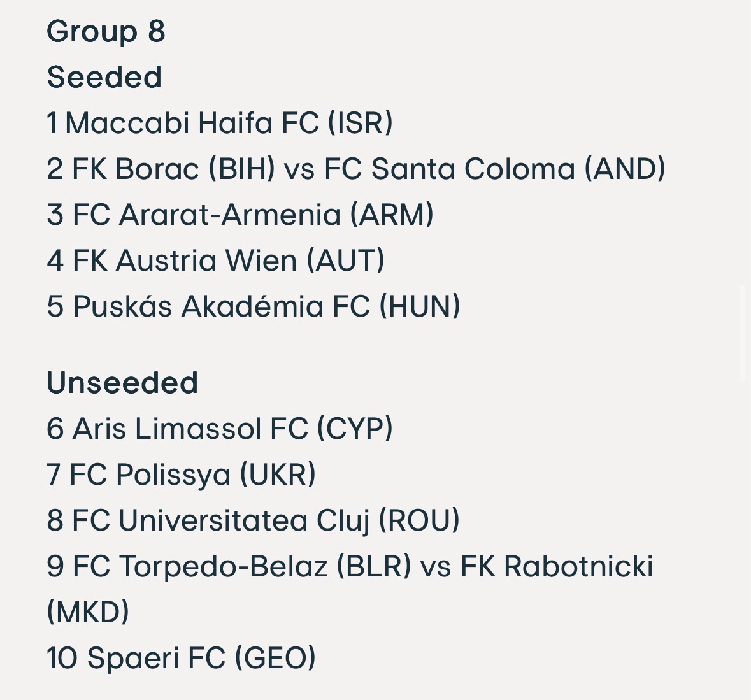Select the (HUN) country code
This screenshot has width=751, height=700.
[x=420, y=306]
